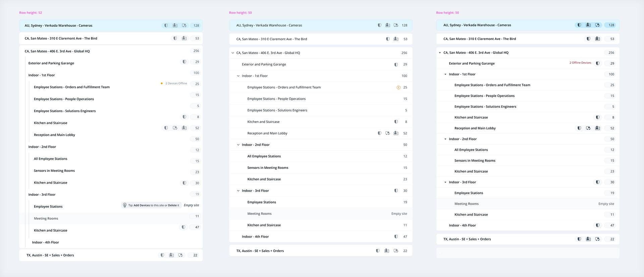Click vehicle icon on TX Austin row, left panel
The width and height of the screenshot is (644, 277).
(180, 255)
